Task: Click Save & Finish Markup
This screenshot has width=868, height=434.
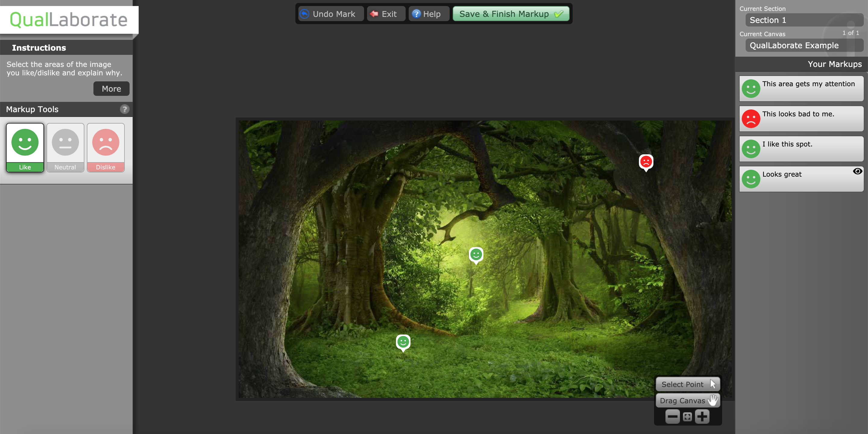Action: (511, 14)
